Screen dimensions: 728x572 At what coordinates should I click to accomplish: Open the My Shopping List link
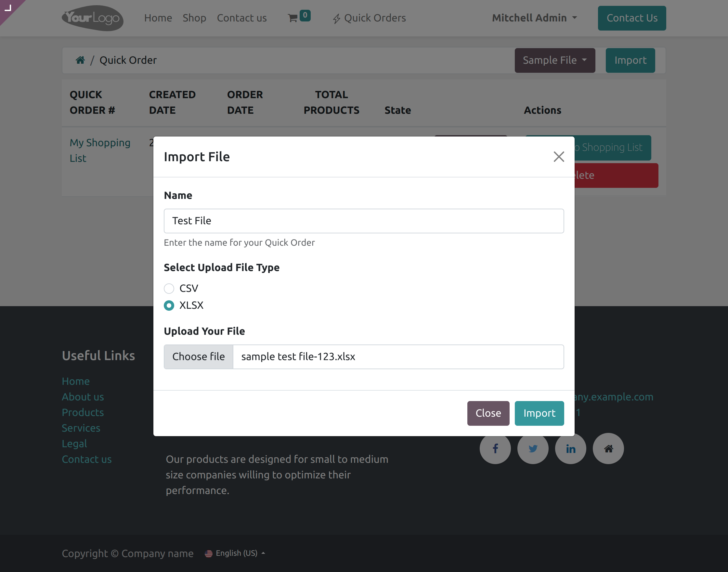tap(100, 150)
